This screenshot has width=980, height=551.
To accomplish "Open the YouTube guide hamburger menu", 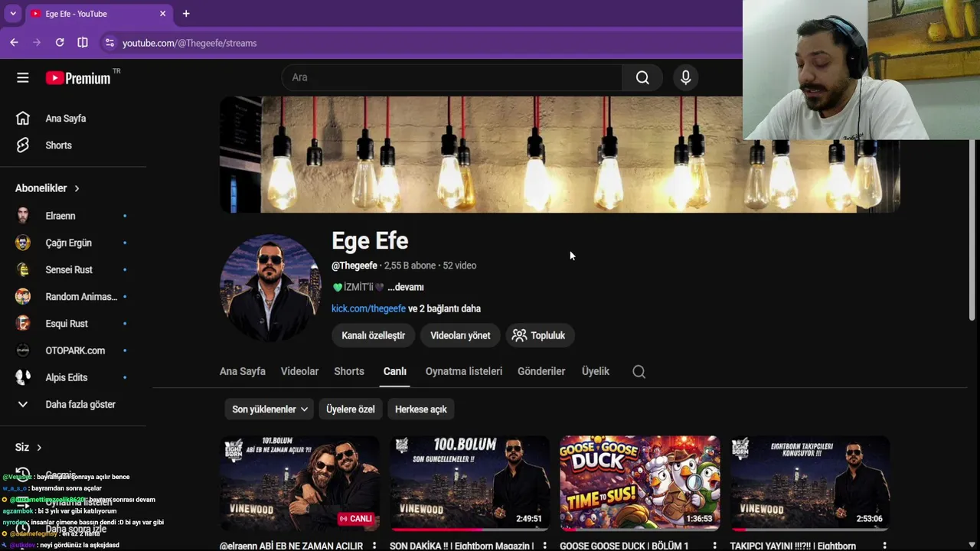I will point(23,77).
